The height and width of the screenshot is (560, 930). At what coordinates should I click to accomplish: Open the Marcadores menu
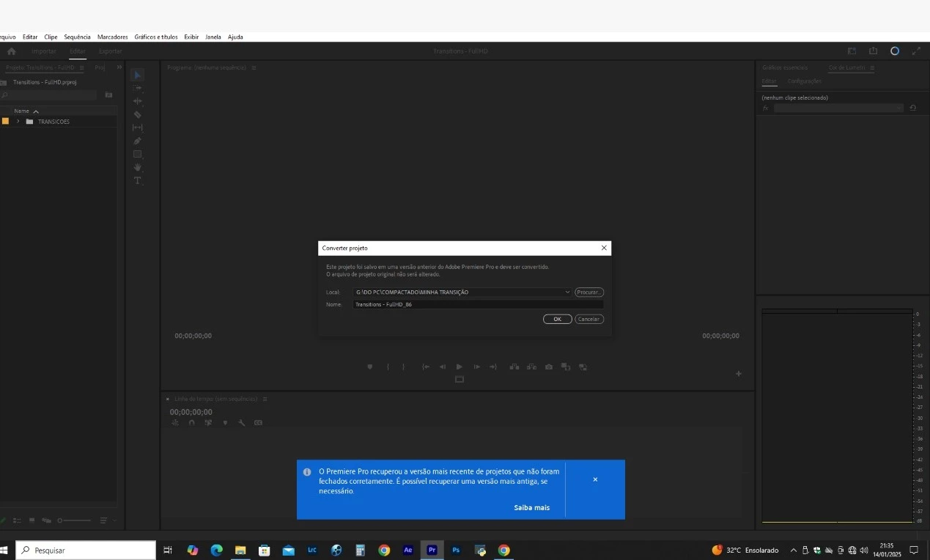[112, 37]
